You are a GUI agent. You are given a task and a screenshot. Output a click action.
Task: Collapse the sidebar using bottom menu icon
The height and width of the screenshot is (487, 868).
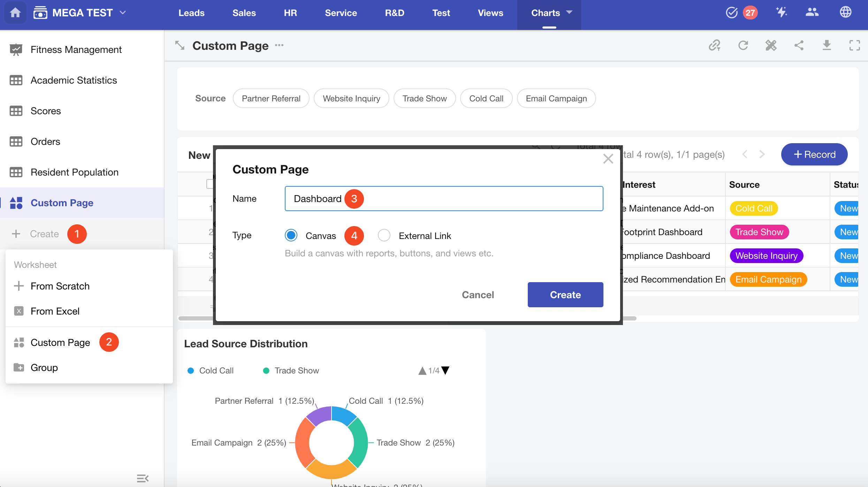143,478
